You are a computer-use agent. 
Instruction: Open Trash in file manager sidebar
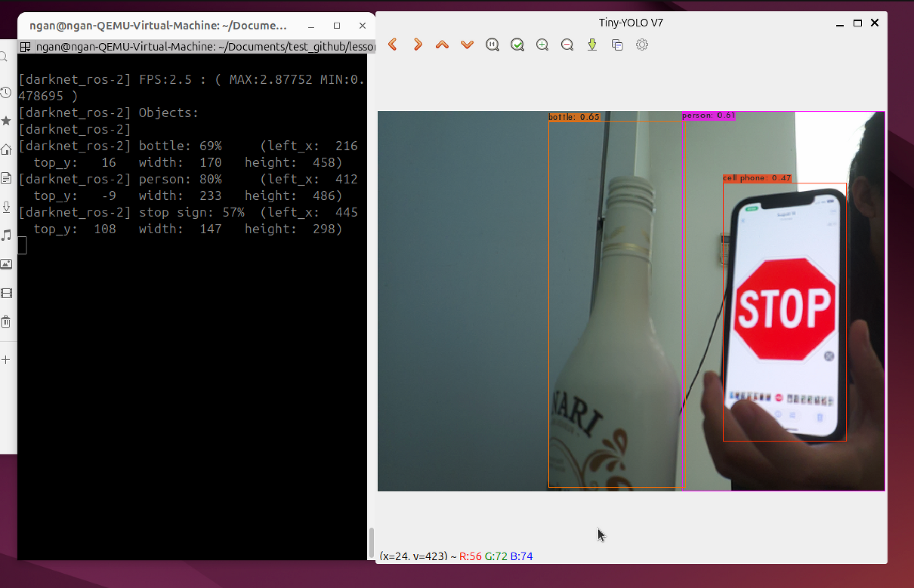[6, 322]
